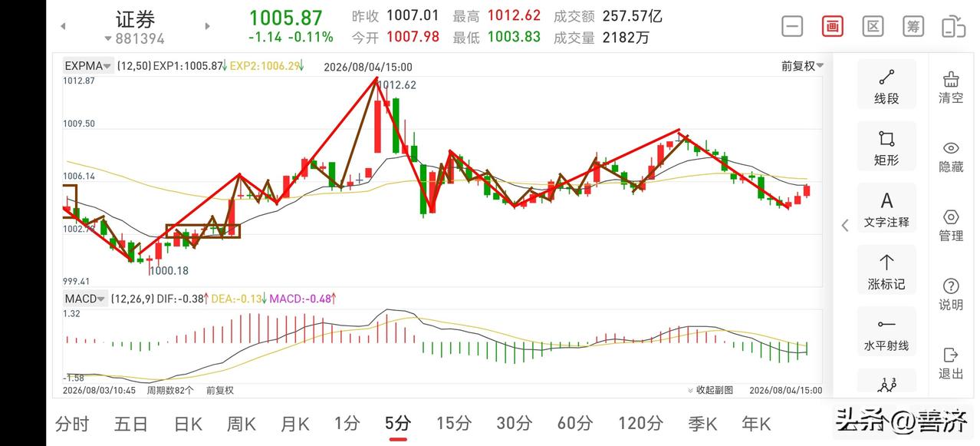Image resolution: width=980 pixels, height=446 pixels.
Task: Open the 前复权 adjustment dropdown
Action: point(803,66)
